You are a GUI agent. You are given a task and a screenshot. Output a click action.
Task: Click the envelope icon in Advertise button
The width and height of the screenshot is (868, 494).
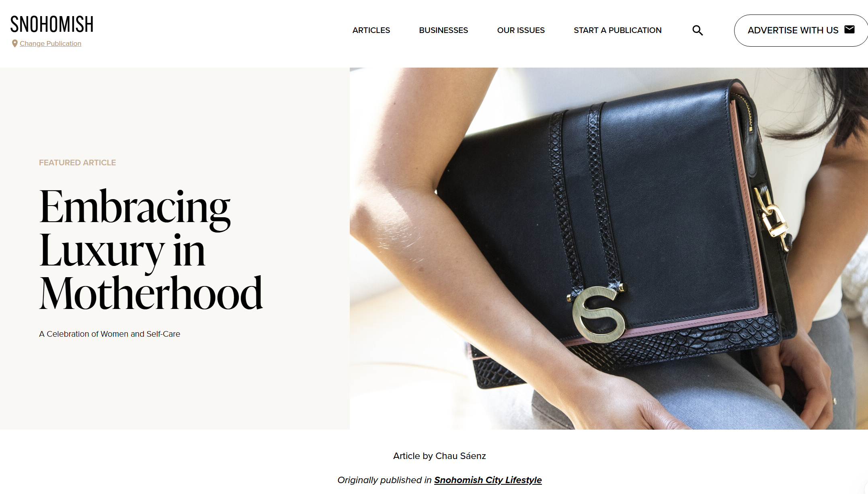coord(850,29)
